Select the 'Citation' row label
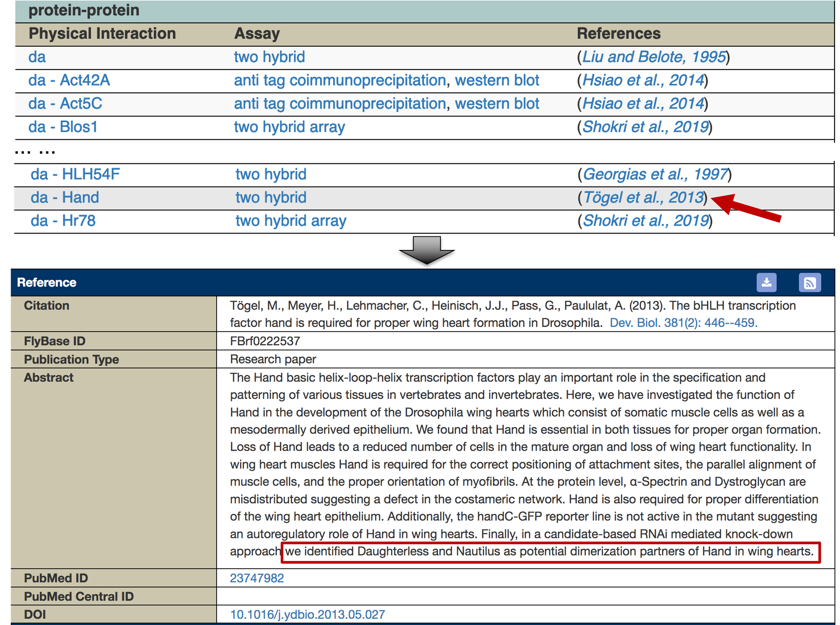840x625 pixels. point(46,306)
